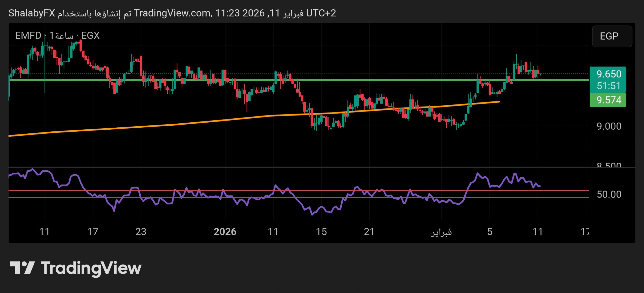Click the TradingView.com text in header
This screenshot has height=293, width=644.
[172, 13]
